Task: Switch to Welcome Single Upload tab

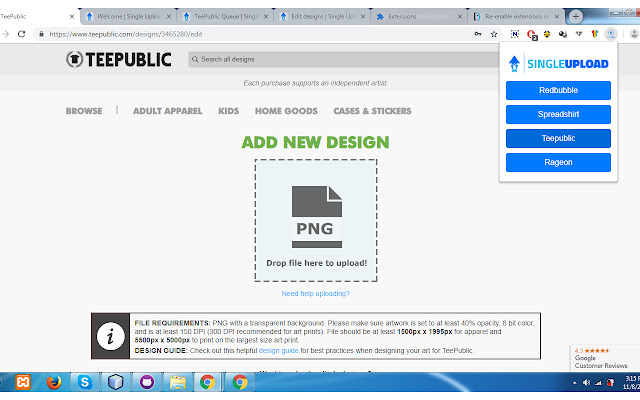Action: [128, 16]
